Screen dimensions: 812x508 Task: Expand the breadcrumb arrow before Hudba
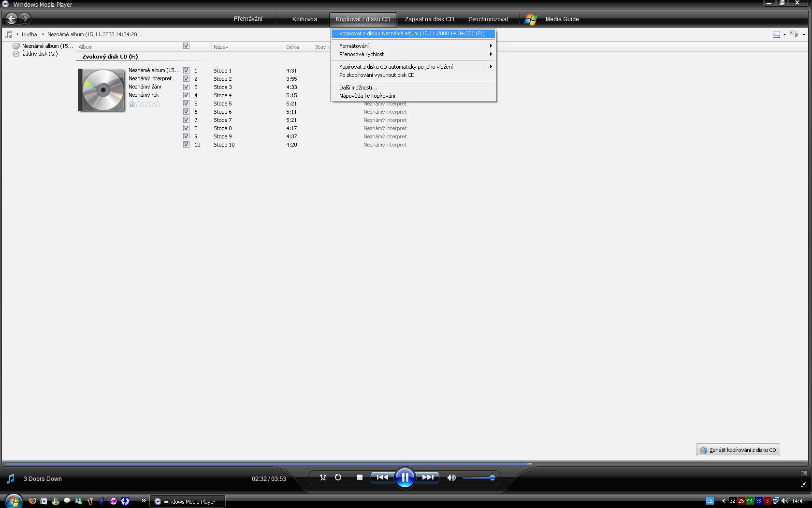17,34
